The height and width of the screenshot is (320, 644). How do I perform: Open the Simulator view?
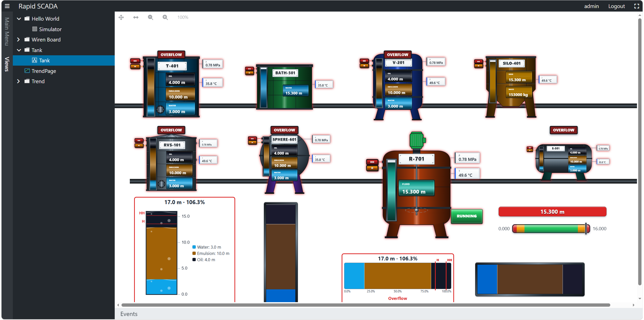50,29
